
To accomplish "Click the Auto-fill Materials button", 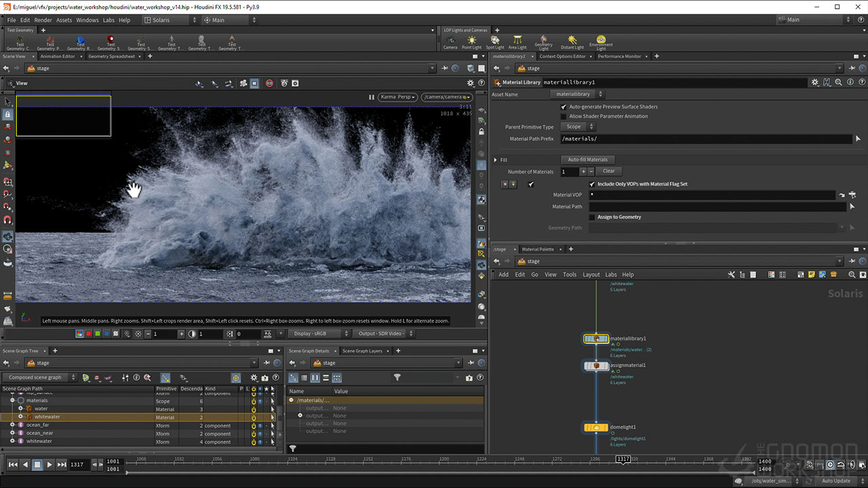I will click(x=587, y=160).
